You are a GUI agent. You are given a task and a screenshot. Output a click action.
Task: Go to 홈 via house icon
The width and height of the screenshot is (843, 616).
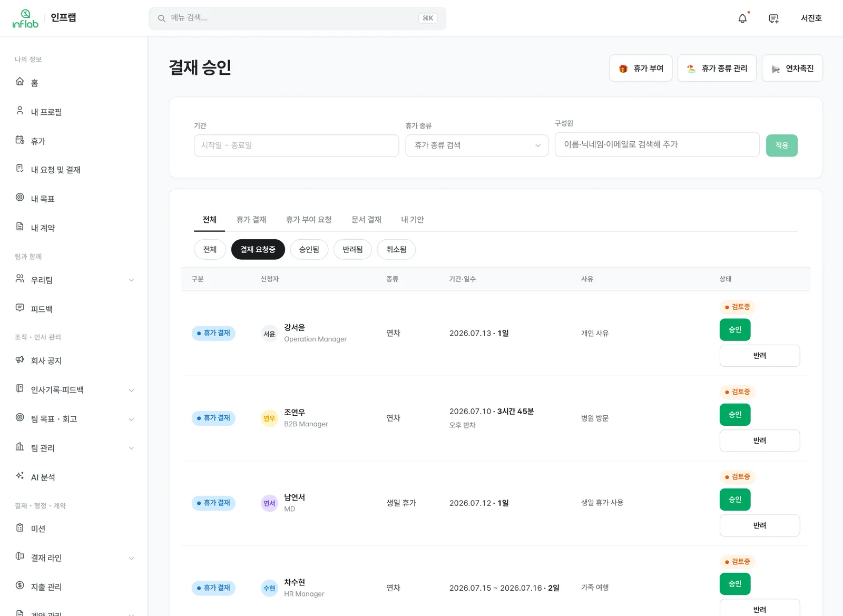click(20, 81)
